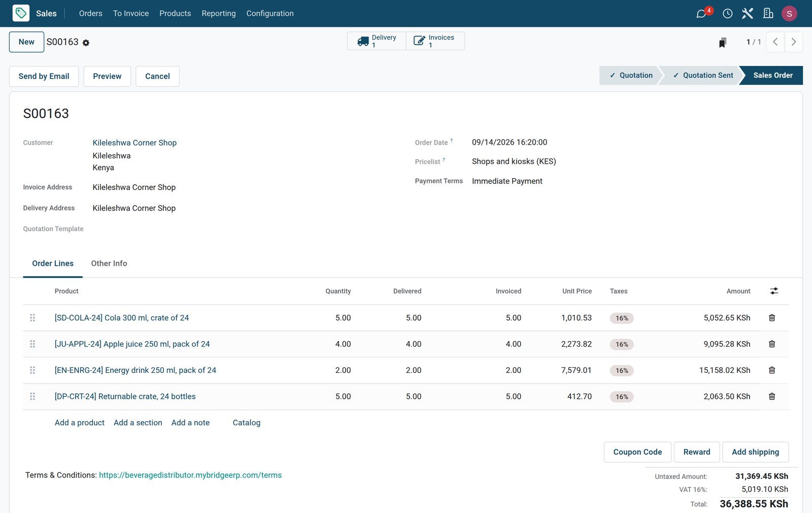Image resolution: width=812 pixels, height=513 pixels.
Task: Delete the Cola 300 ml order line
Action: [x=772, y=318]
